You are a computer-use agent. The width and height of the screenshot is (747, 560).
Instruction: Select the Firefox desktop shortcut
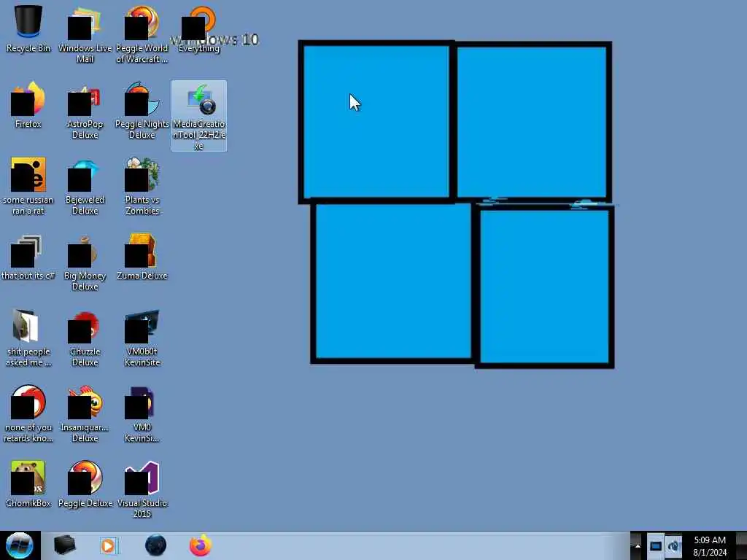28,105
